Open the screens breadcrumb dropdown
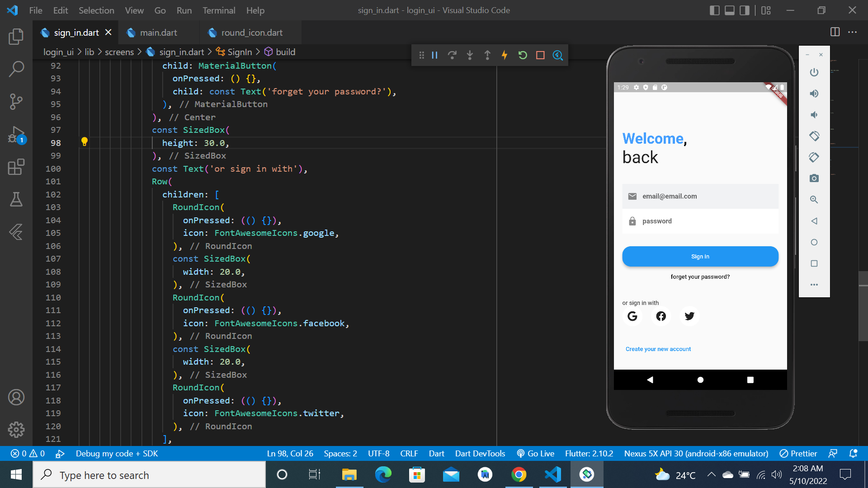The width and height of the screenshot is (868, 488). [x=119, y=52]
